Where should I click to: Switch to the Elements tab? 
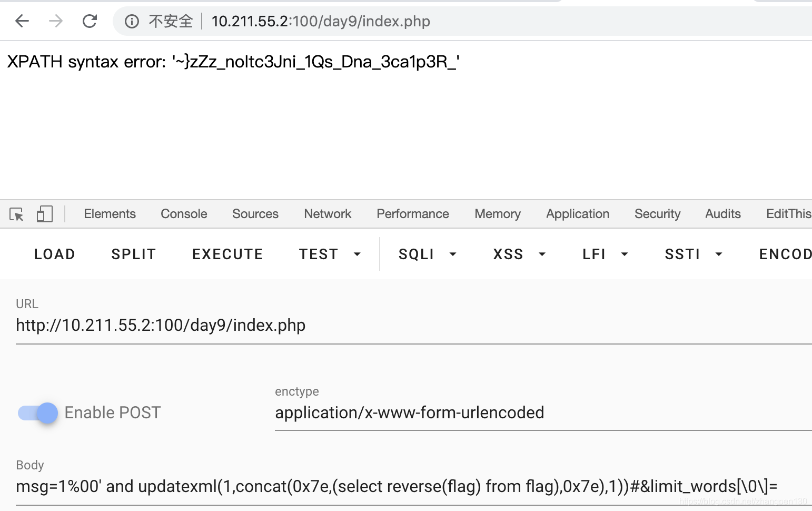110,214
